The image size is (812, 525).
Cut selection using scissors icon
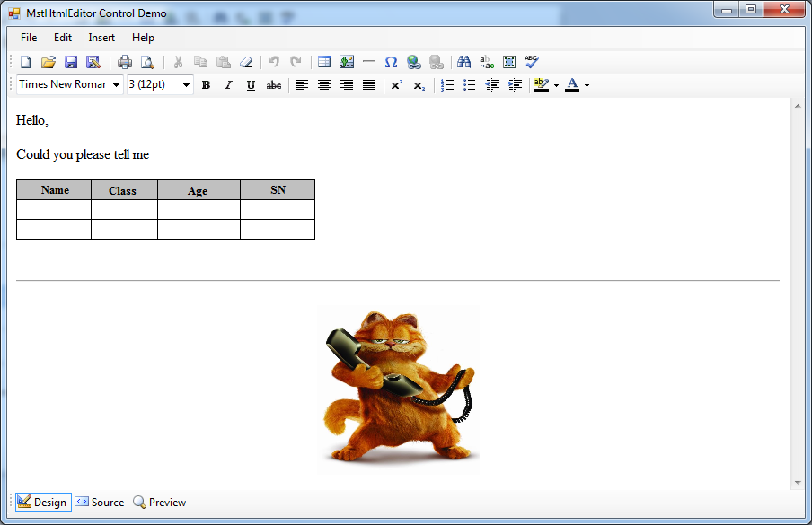click(x=178, y=62)
